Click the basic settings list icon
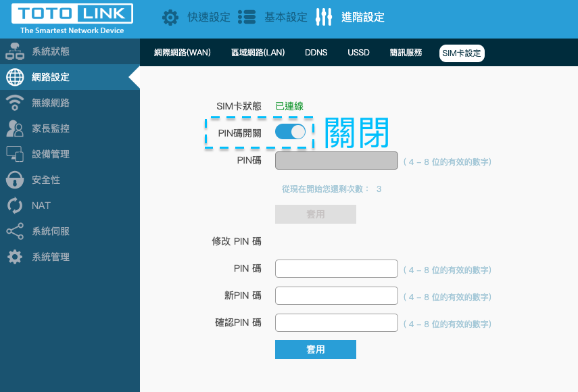Screen dimensions: 578x392 pos(247,17)
